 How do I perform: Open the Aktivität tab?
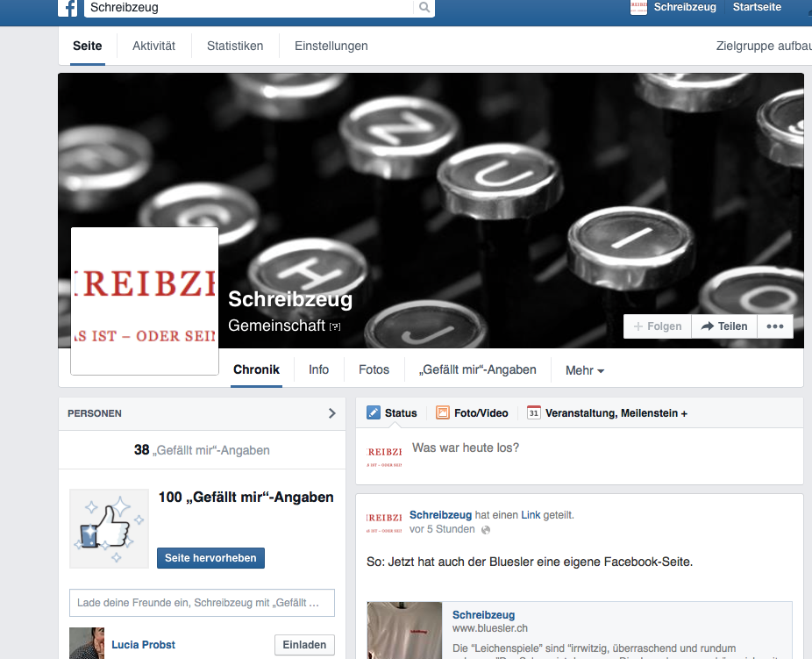pos(153,47)
